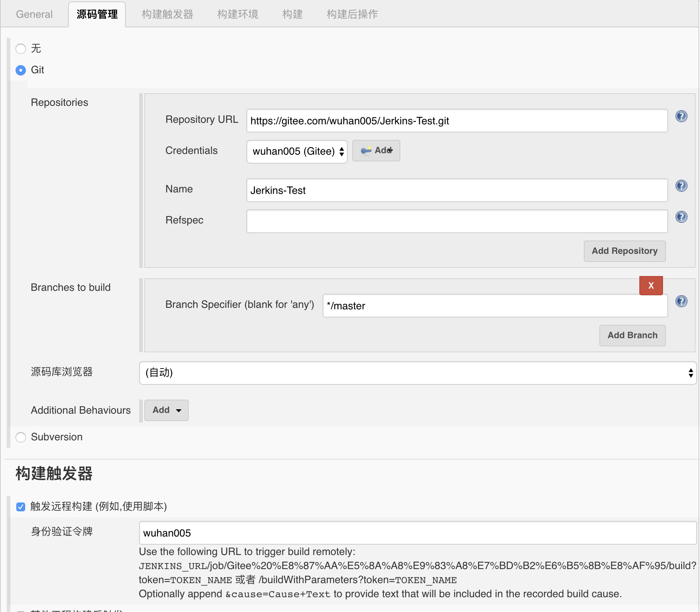This screenshot has height=612, width=700.
Task: Focus the 身份验证令牌 token input field
Action: [x=417, y=533]
